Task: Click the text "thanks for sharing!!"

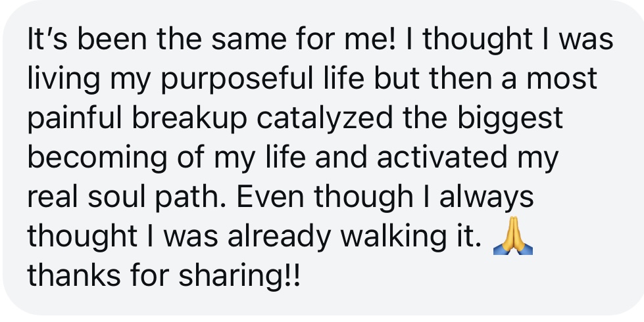Action: click(x=163, y=276)
